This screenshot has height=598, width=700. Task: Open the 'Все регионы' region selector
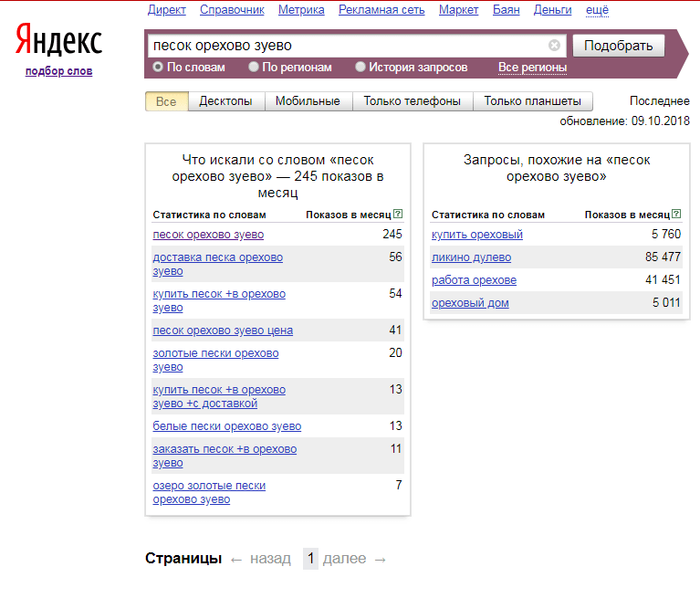[532, 68]
